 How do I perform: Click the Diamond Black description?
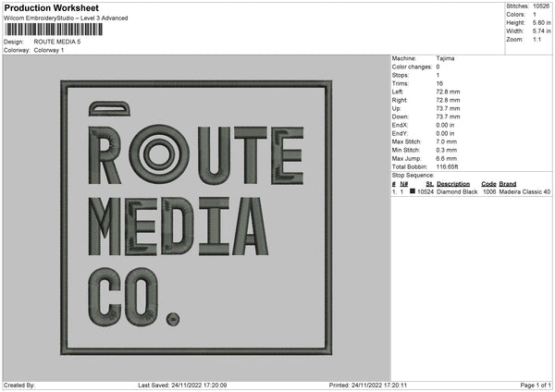pos(457,191)
